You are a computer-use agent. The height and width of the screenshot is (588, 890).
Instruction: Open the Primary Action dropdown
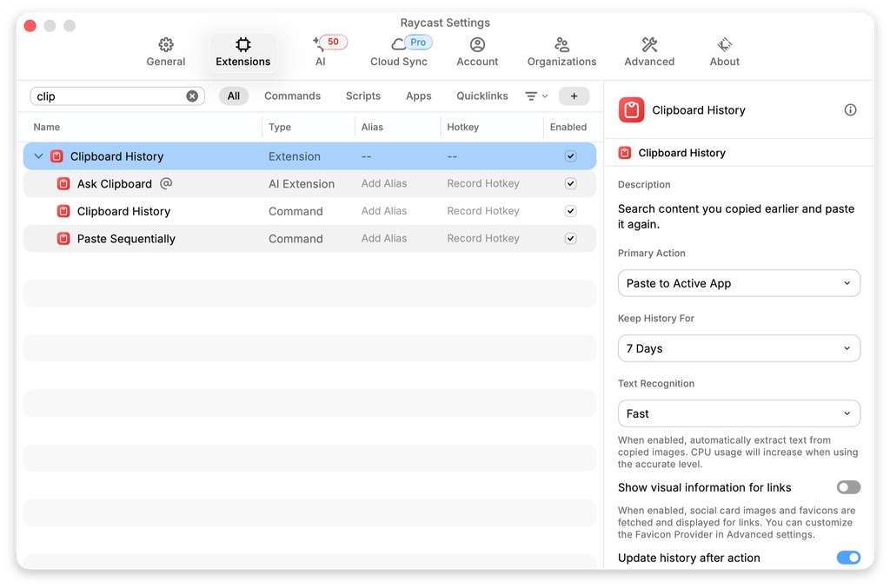click(x=739, y=283)
